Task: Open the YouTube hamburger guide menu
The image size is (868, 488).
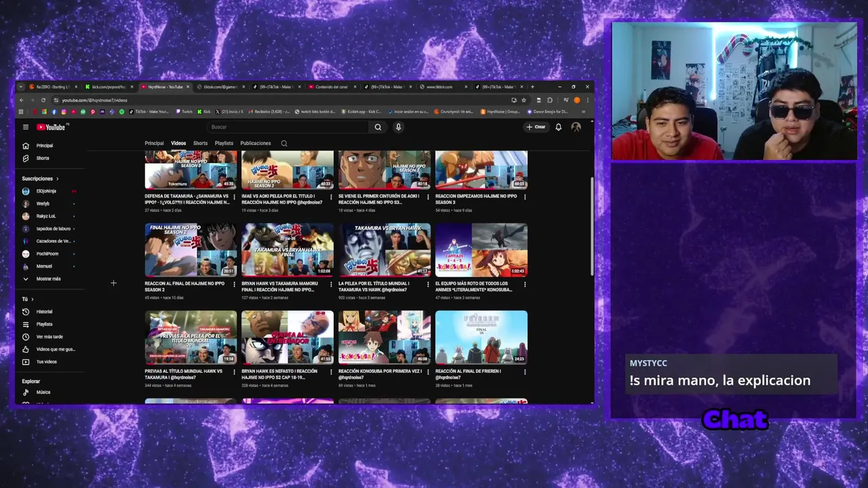Action: (x=26, y=127)
